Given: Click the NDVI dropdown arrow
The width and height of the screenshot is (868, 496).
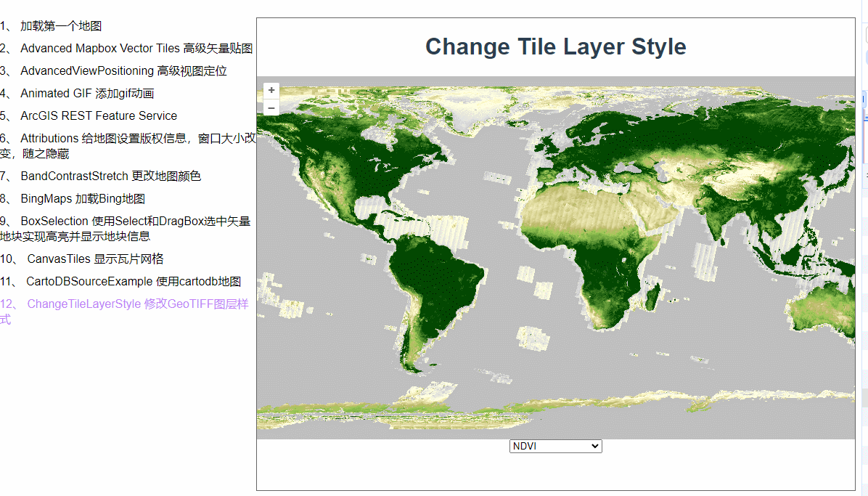Looking at the screenshot, I should [x=595, y=446].
